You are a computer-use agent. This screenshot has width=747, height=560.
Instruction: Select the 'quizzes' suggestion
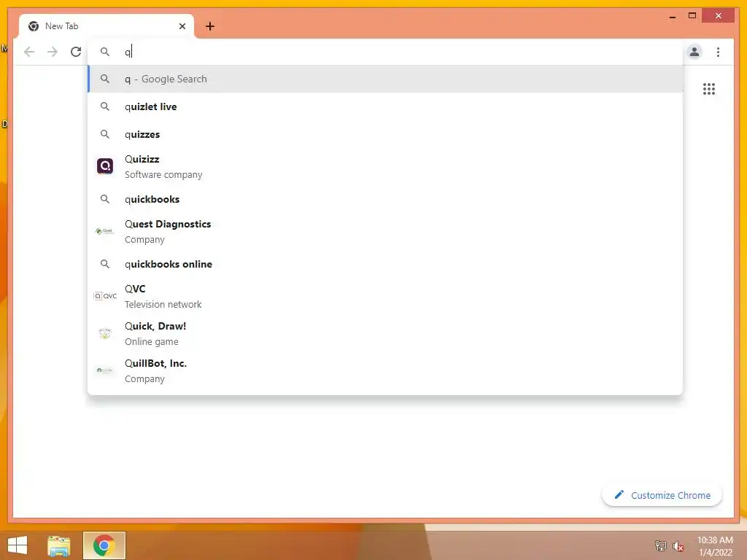tap(385, 134)
